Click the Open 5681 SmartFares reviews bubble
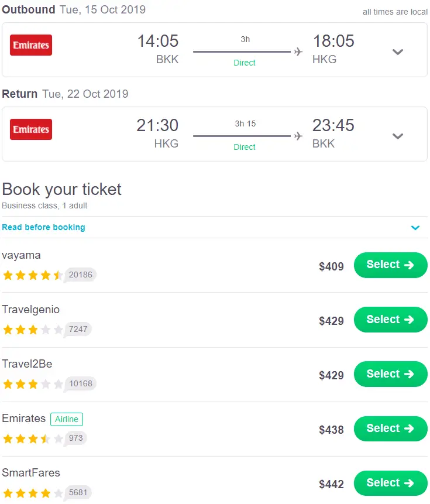430x504 pixels. pos(78,493)
